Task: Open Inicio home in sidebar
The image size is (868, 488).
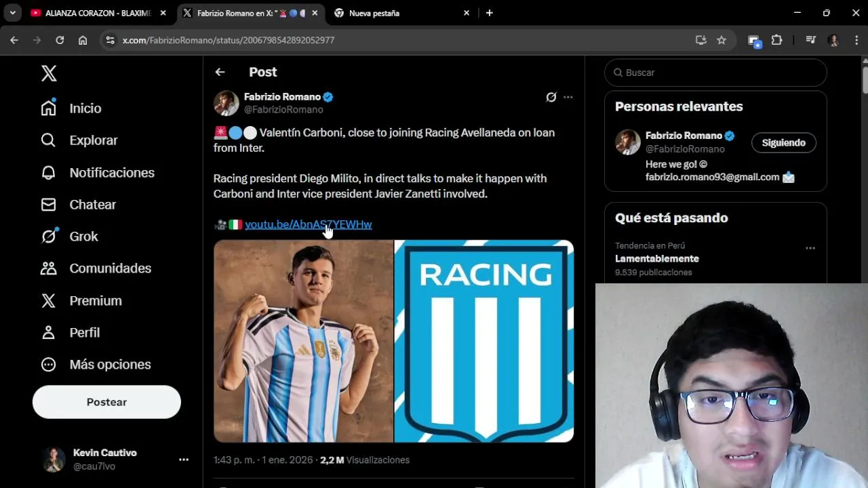Action: coord(71,108)
